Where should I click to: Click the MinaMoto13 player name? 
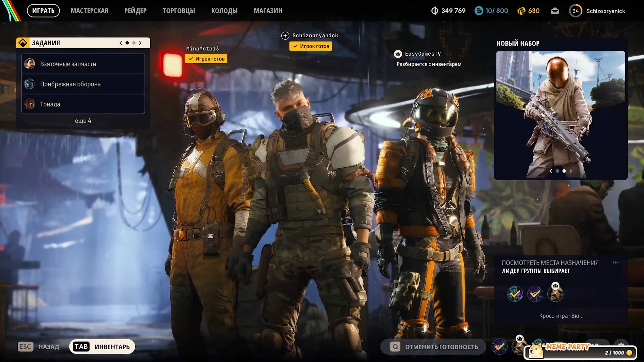click(203, 49)
